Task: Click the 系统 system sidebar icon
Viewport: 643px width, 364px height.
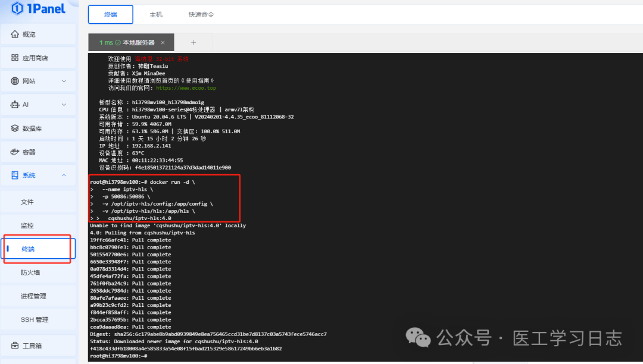Action: 15,175
